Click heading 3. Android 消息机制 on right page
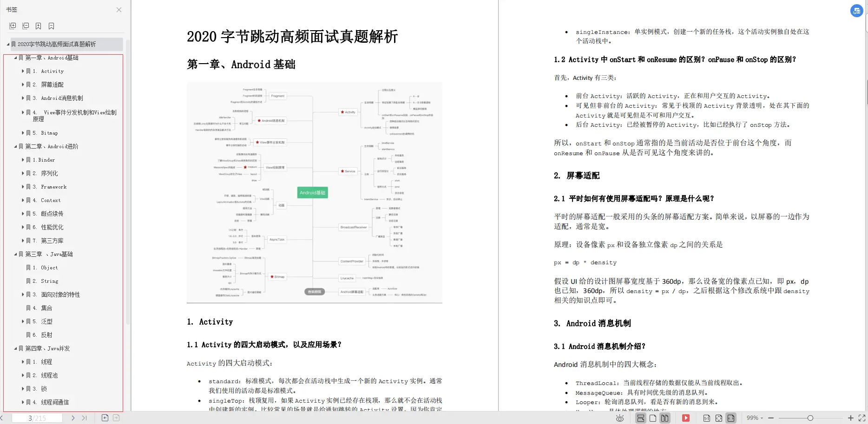Viewport: 868px width, 424px height. [592, 323]
